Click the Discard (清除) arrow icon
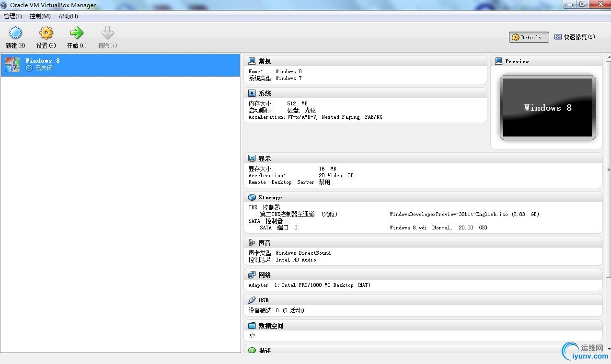611x364 pixels. pyautogui.click(x=107, y=33)
